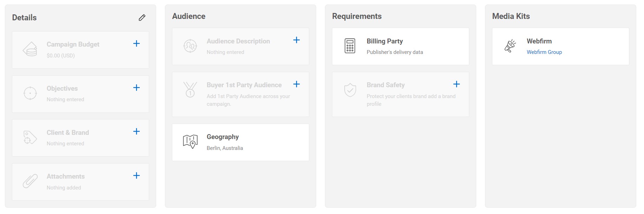Click the Geography map icon
This screenshot has height=214, width=644.
(x=190, y=142)
